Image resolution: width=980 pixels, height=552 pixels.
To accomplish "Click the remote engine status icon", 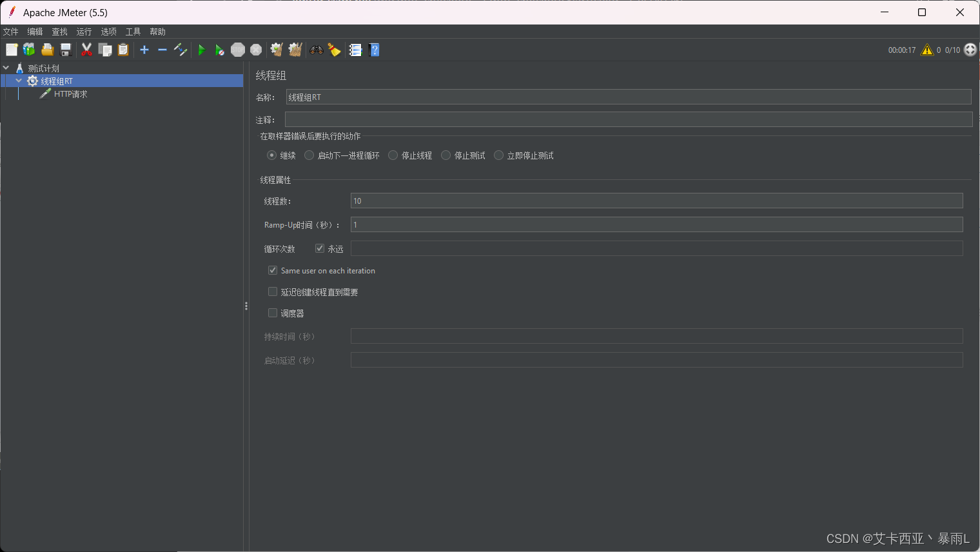I will 970,50.
